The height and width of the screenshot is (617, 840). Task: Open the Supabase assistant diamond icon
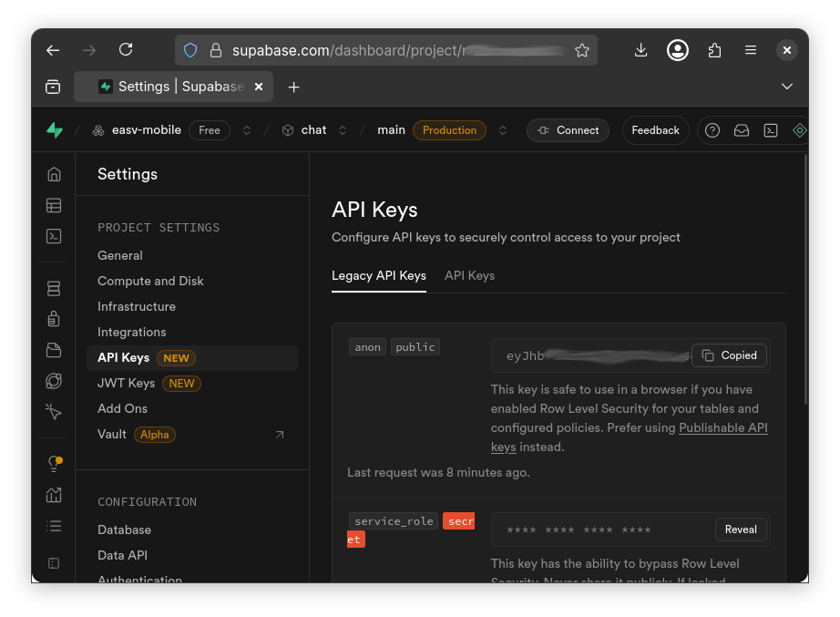click(799, 130)
